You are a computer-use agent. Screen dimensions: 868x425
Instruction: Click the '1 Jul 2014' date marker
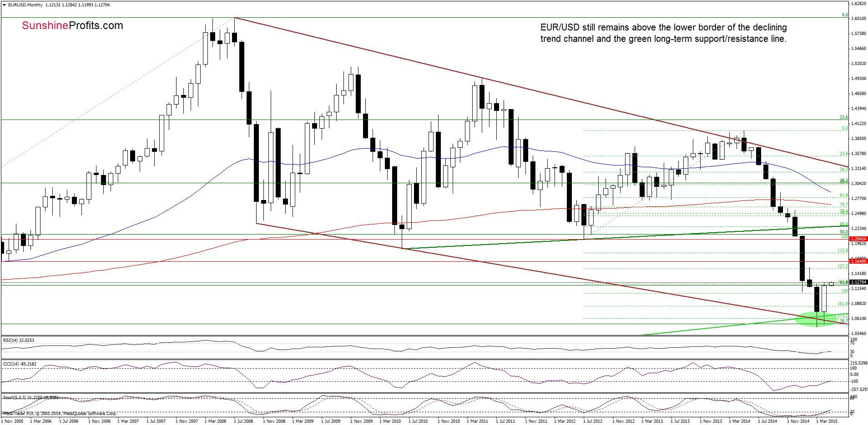pyautogui.click(x=767, y=421)
